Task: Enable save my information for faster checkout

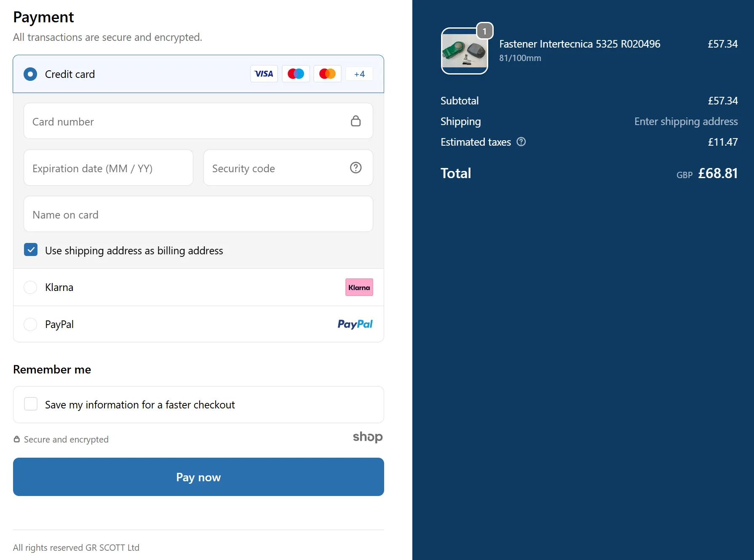Action: pos(31,404)
